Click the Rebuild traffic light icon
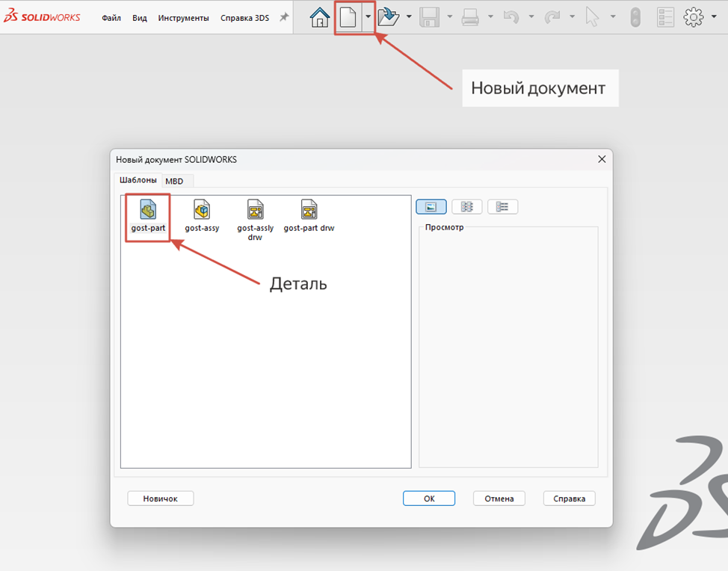728x571 pixels. click(635, 17)
